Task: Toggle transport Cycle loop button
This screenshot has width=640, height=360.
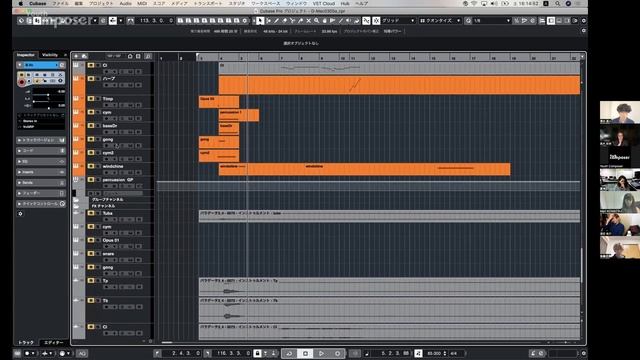Action: [x=289, y=353]
